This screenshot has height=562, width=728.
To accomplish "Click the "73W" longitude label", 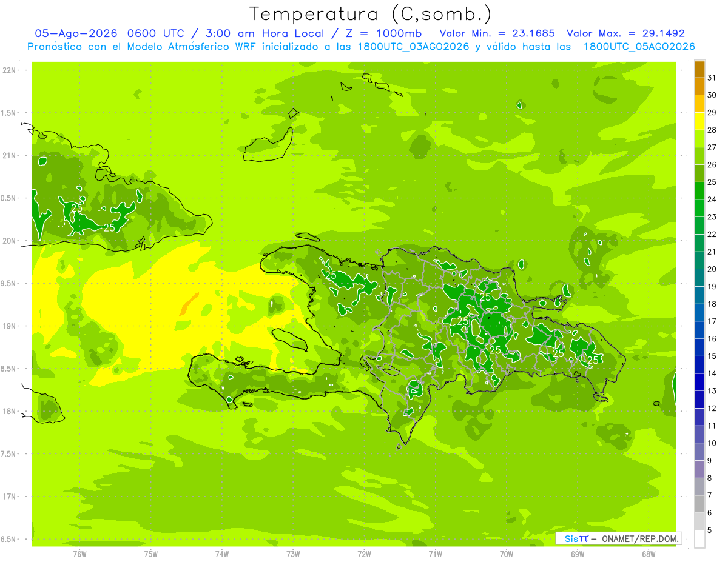I will click(293, 554).
